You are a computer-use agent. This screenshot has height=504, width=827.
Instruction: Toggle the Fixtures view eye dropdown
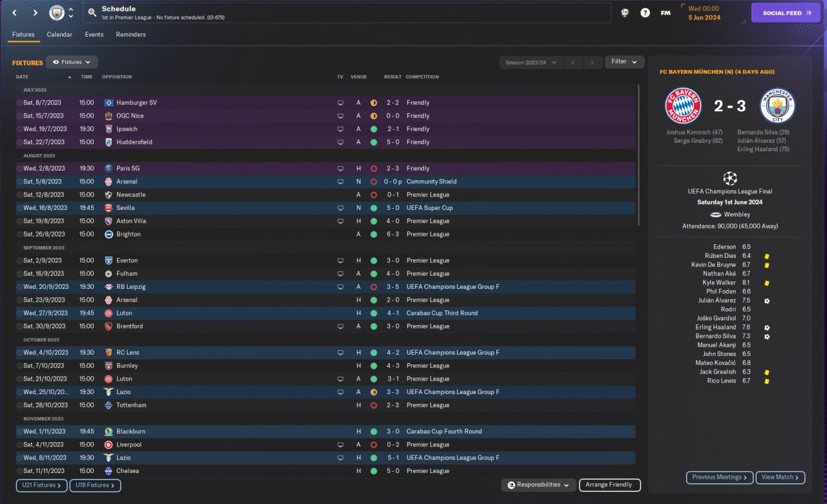pyautogui.click(x=72, y=62)
